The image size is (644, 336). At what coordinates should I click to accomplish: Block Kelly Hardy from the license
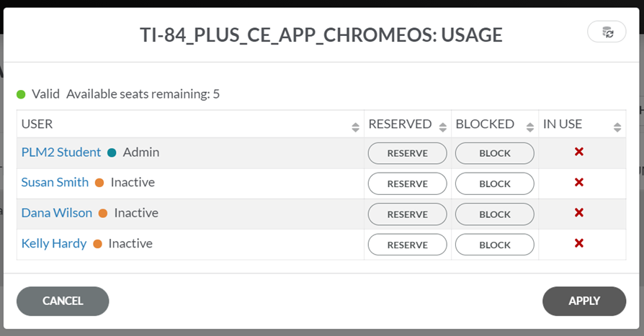tap(495, 245)
